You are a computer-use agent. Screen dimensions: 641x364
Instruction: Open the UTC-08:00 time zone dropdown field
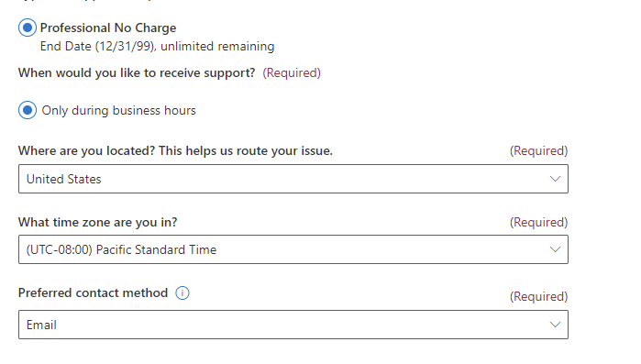point(293,249)
